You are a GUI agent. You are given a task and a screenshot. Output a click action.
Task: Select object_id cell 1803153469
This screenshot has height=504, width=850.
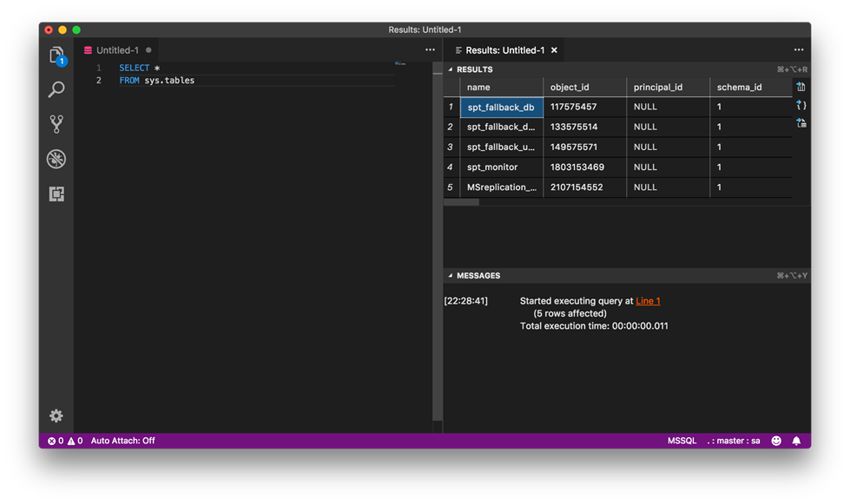pyautogui.click(x=585, y=167)
